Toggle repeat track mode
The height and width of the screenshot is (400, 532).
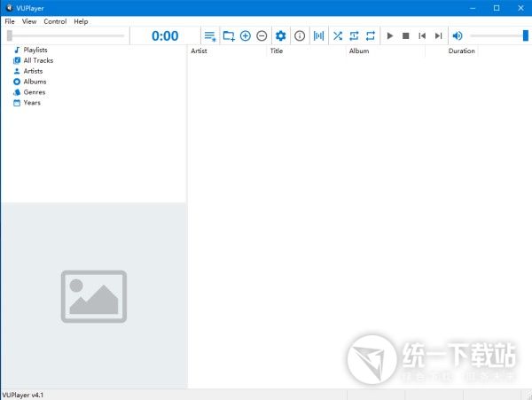tap(354, 35)
